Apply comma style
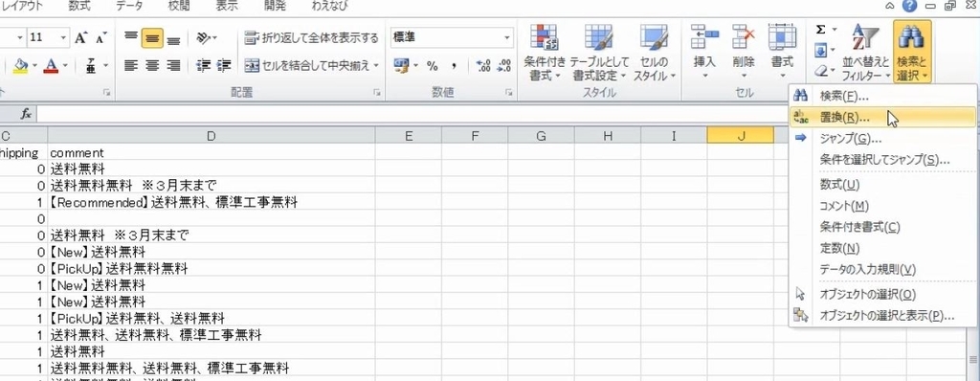The image size is (980, 381). coord(455,65)
